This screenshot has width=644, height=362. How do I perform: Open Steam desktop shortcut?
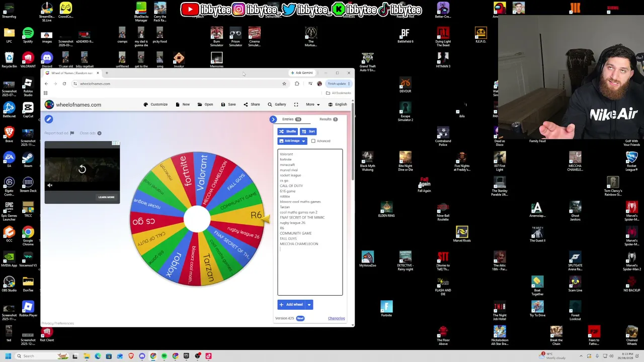pos(28,160)
